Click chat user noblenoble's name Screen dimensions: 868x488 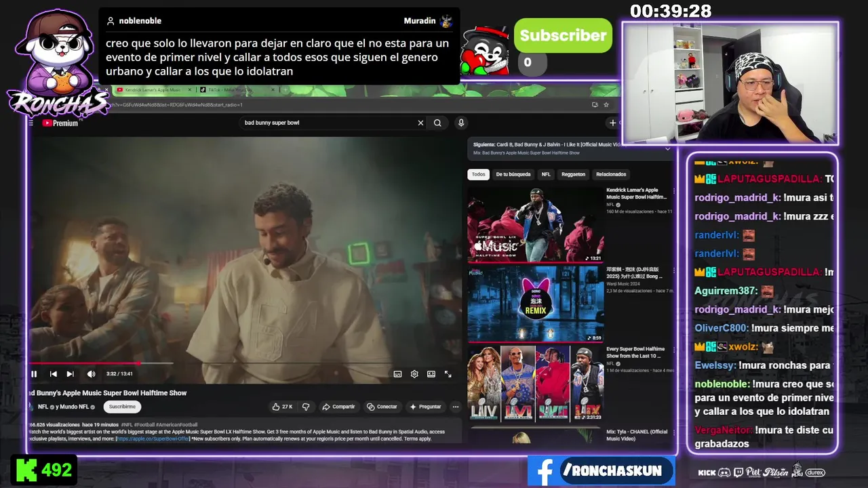pyautogui.click(x=722, y=384)
